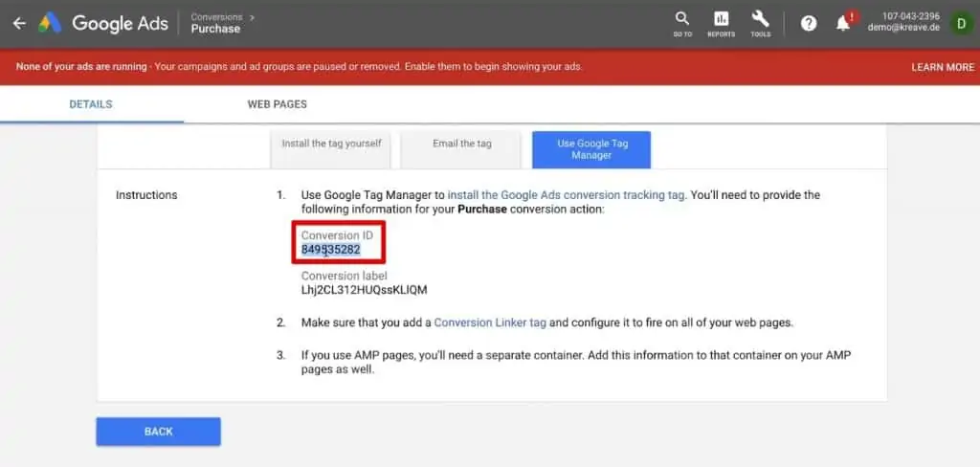The width and height of the screenshot is (980, 467).
Task: Click the Conversions breadcrumb
Action: point(216,17)
